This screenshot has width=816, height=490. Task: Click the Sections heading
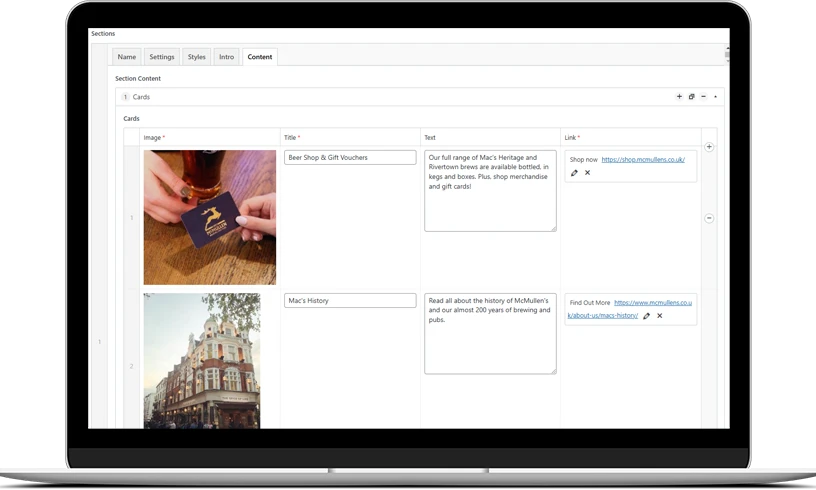click(x=103, y=33)
